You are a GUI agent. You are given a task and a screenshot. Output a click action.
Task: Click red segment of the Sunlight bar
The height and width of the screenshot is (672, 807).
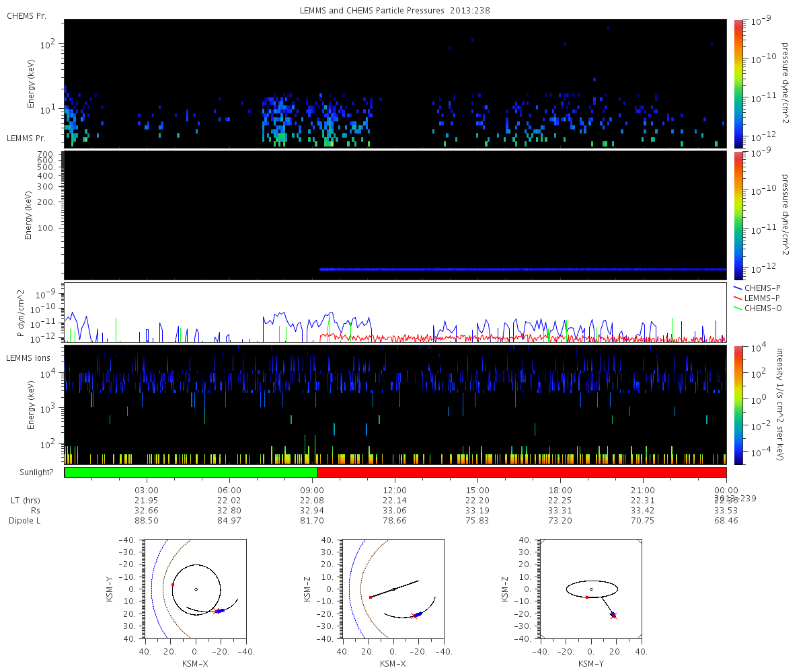[522, 472]
